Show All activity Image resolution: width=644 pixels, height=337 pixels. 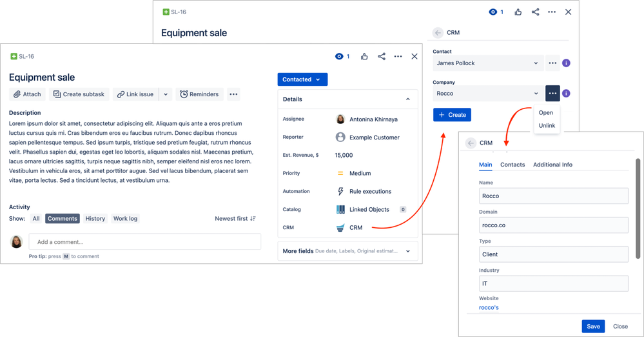click(x=36, y=218)
